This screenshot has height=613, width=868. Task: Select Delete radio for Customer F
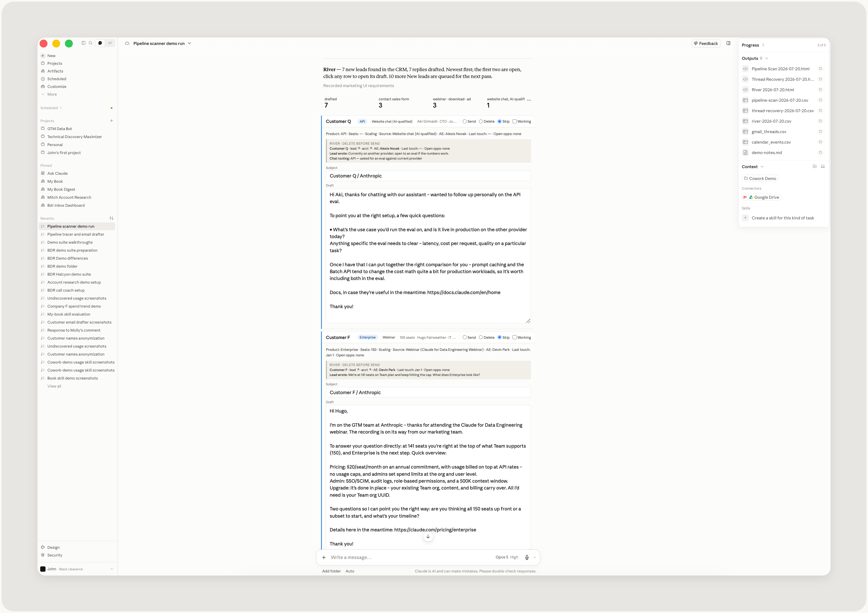point(481,337)
